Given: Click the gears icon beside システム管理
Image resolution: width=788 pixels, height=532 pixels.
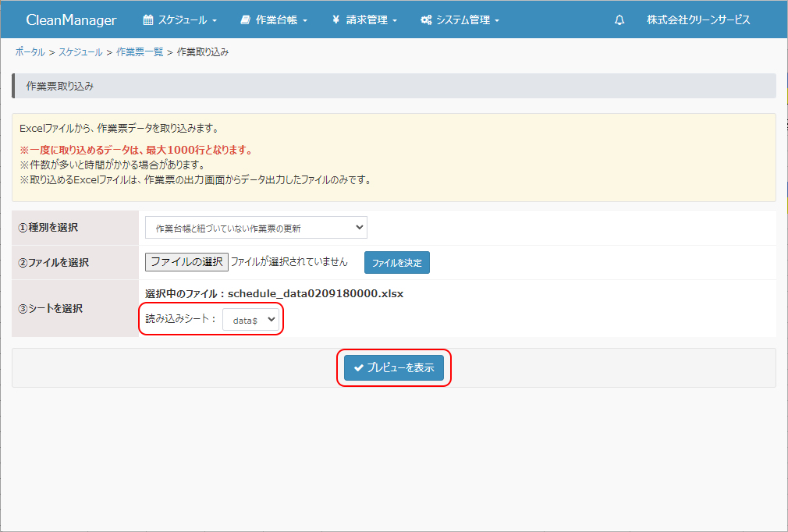Looking at the screenshot, I should [426, 20].
